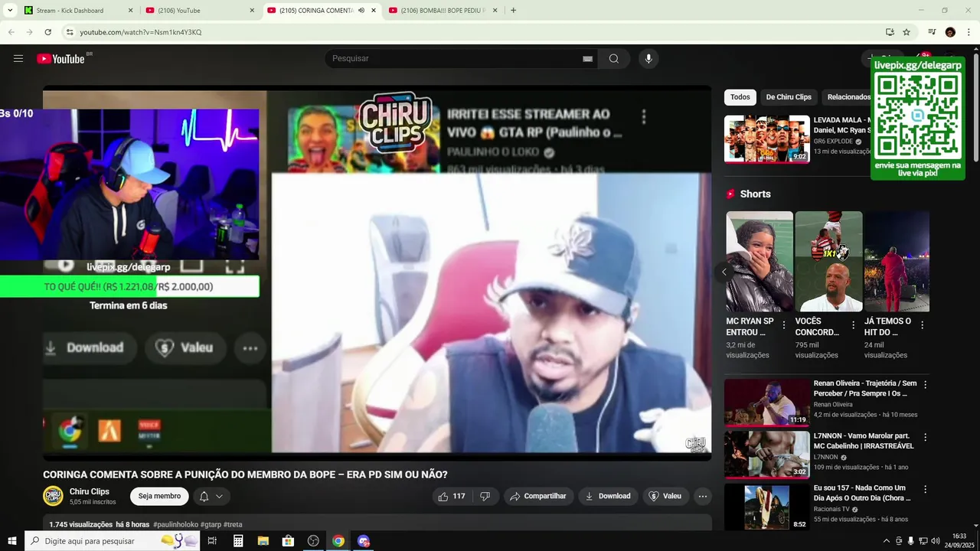Open volume control in system tray

coord(936,541)
